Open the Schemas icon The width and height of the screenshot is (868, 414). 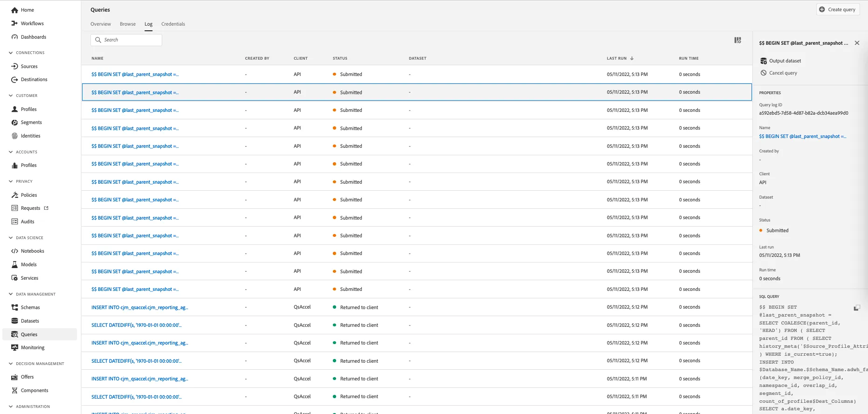[14, 307]
